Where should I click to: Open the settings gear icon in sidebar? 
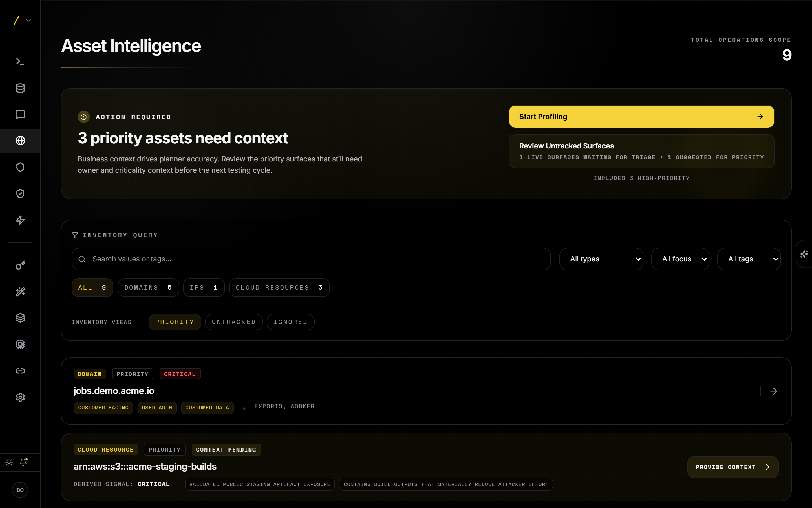click(20, 397)
